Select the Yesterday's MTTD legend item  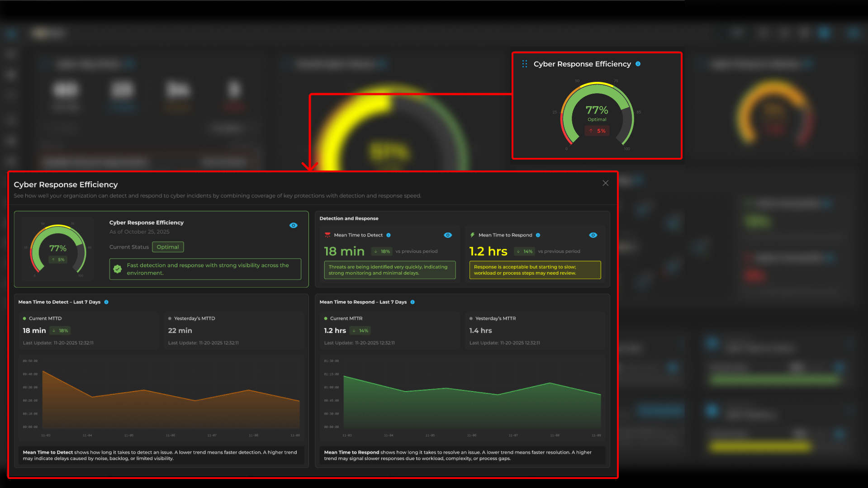click(191, 318)
